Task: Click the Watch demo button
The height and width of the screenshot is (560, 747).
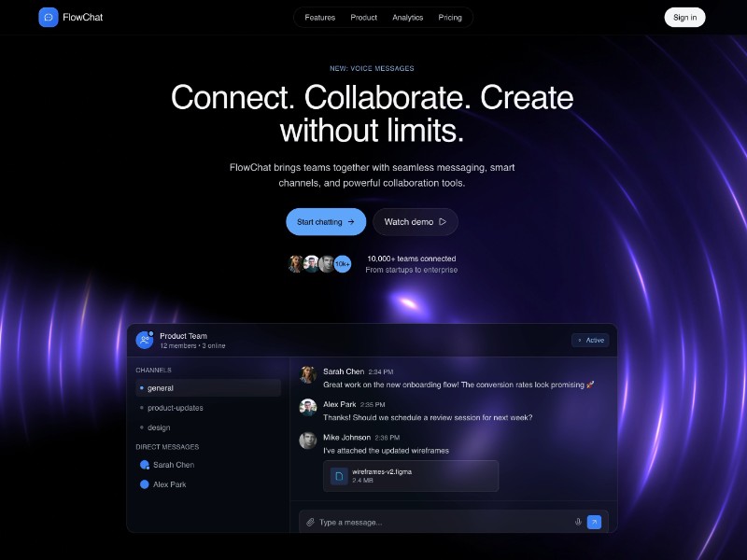Action: [x=415, y=221]
